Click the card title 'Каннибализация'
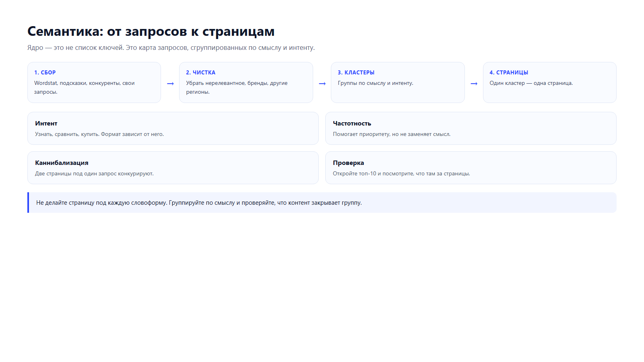Viewport: 644px width, 362px height. pos(62,163)
